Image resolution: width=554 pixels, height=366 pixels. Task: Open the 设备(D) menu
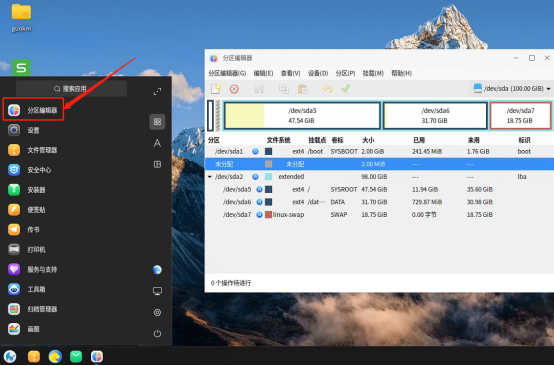click(x=318, y=73)
